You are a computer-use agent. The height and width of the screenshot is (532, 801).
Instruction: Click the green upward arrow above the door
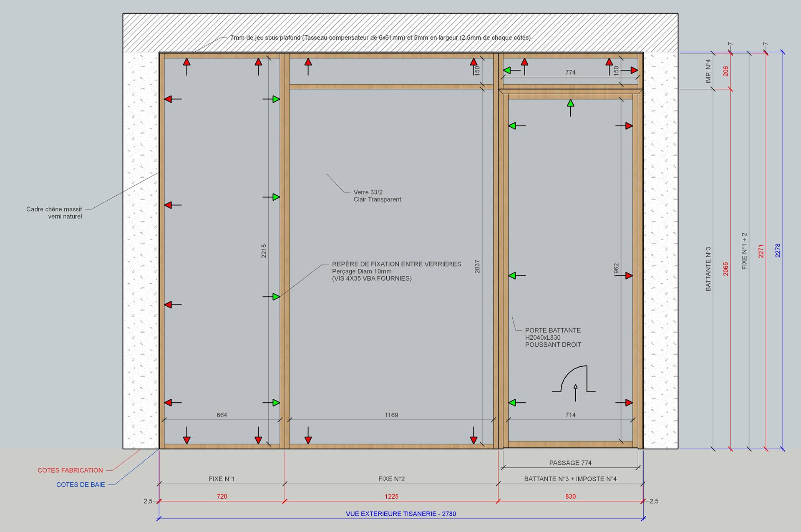(570, 108)
